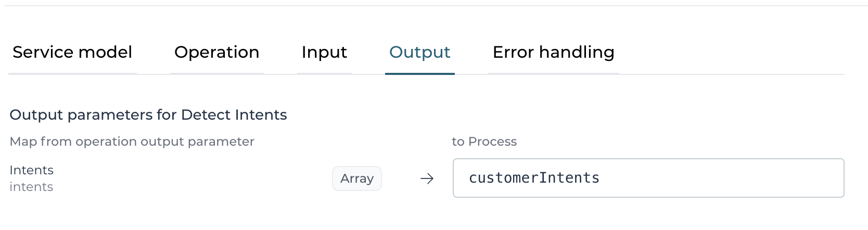Screen dimensions: 868x230
Task: Click the active underline beneath Output tab
Action: [x=419, y=73]
